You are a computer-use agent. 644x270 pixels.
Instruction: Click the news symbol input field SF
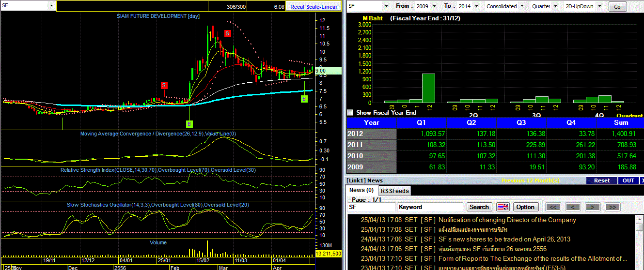pos(372,207)
